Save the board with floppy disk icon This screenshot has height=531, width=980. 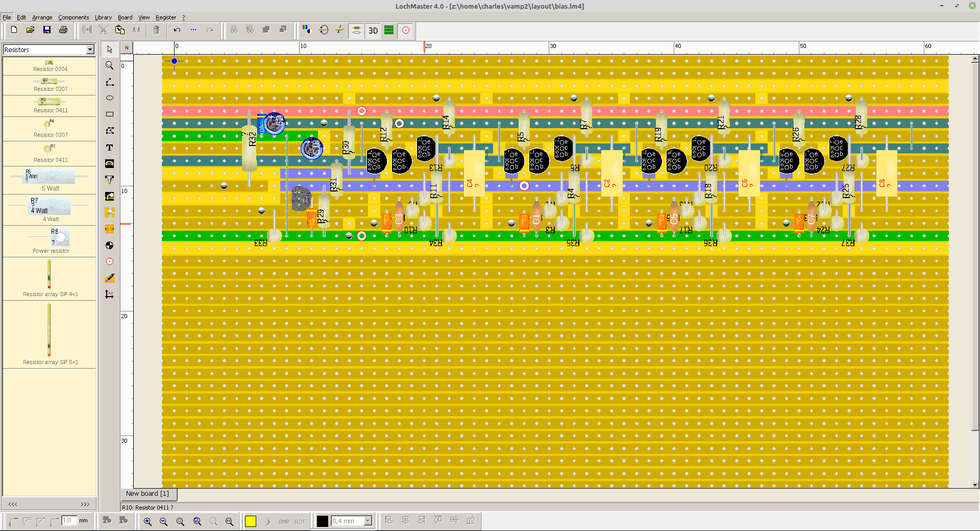(47, 30)
